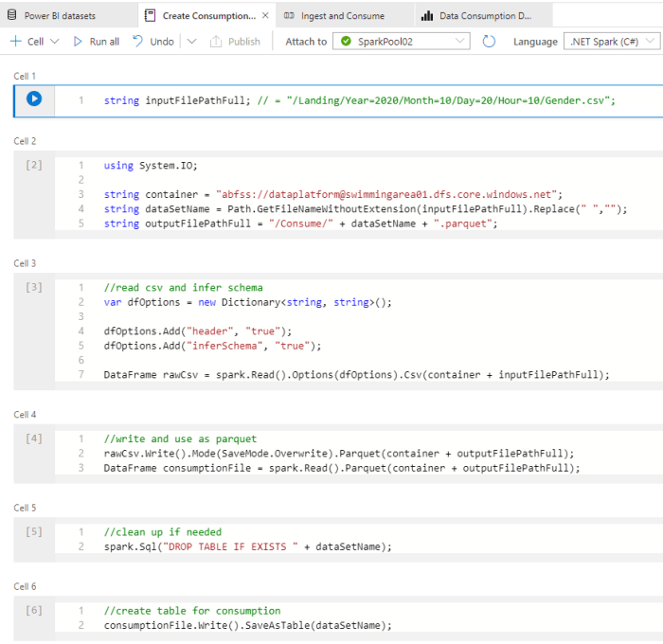663x644 pixels.
Task: Click the Publish upload icon
Action: coord(216,42)
